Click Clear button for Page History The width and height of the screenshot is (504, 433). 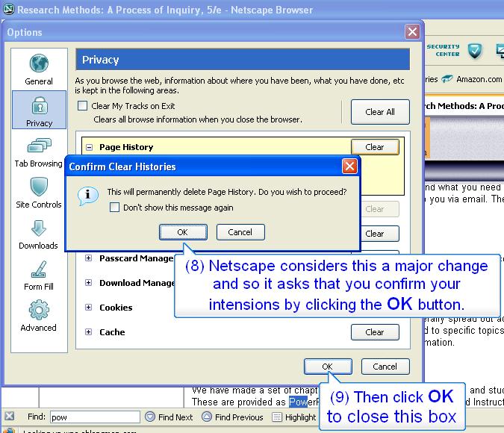click(375, 147)
